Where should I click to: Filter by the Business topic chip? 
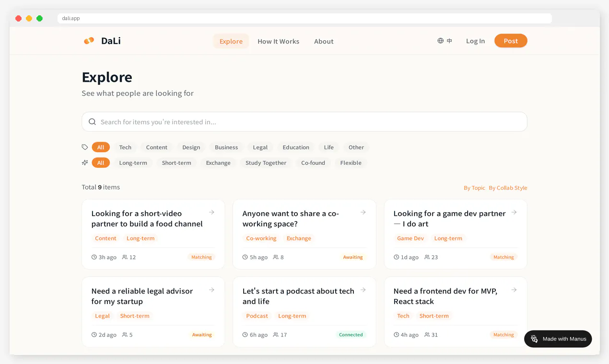point(226,147)
